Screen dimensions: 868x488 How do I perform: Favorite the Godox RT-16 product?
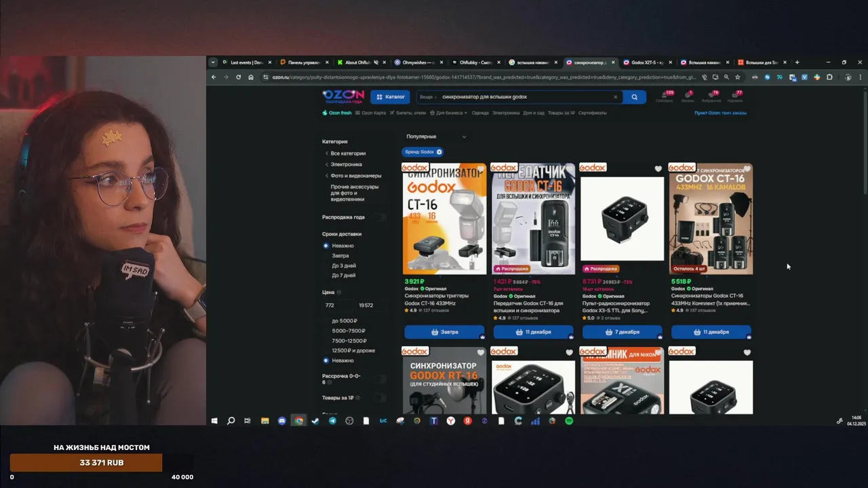point(480,352)
